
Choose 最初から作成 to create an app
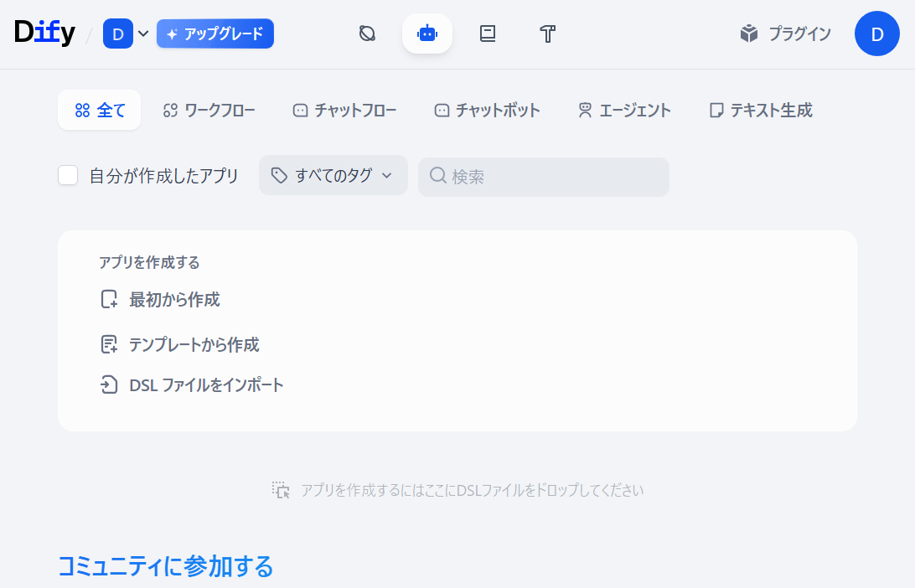point(159,299)
